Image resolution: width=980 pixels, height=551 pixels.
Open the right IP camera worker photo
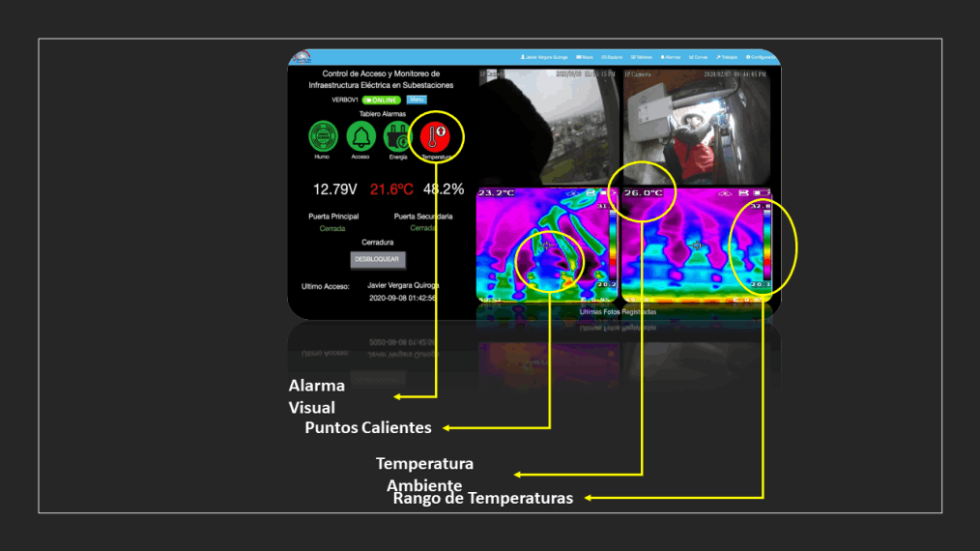(696, 126)
